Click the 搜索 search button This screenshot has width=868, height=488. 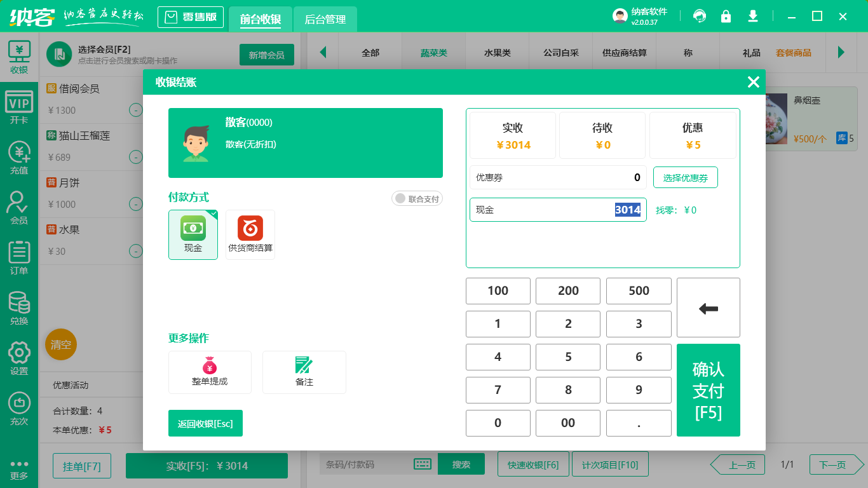coord(461,464)
